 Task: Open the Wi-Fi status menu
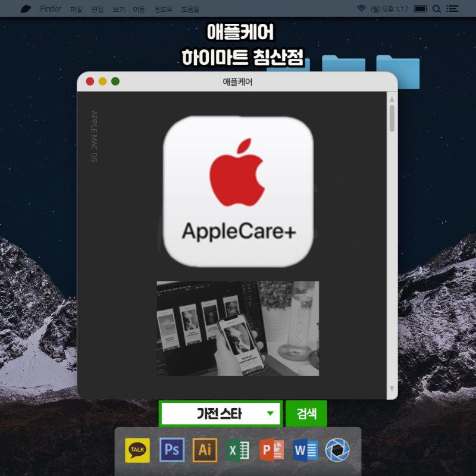click(x=361, y=9)
